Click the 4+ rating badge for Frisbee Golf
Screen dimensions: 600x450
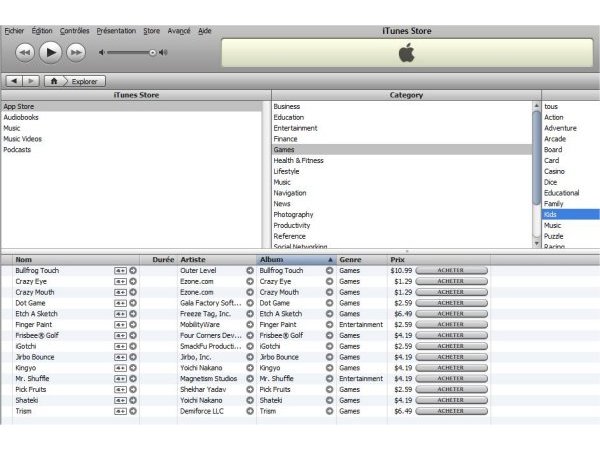tap(120, 336)
